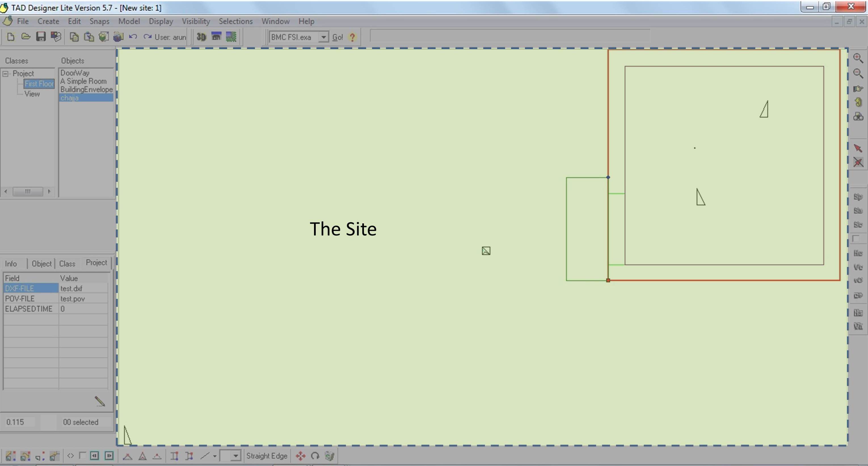
Task: Click the green grid pattern icon
Action: (231, 37)
